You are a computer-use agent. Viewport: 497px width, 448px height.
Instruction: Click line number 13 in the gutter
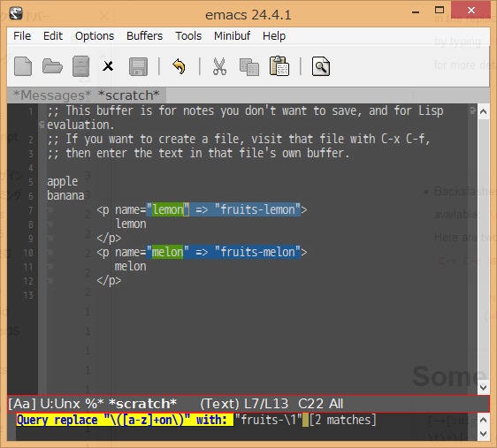tap(28, 295)
